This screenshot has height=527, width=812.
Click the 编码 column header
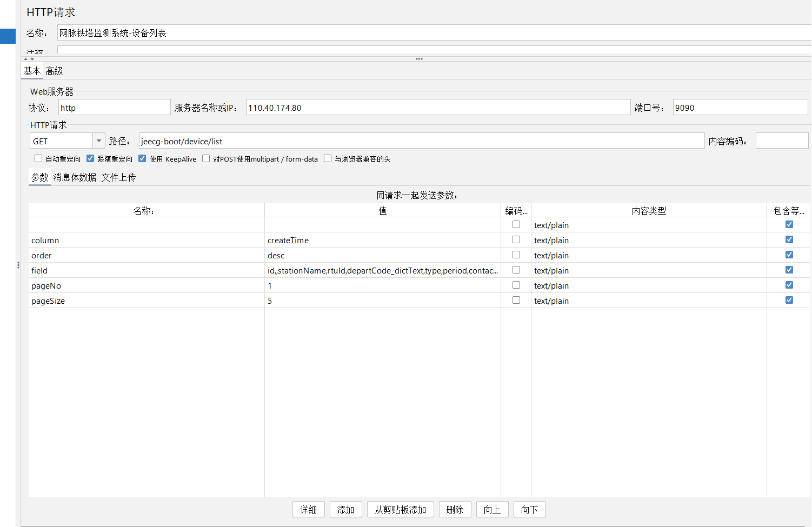coord(516,210)
